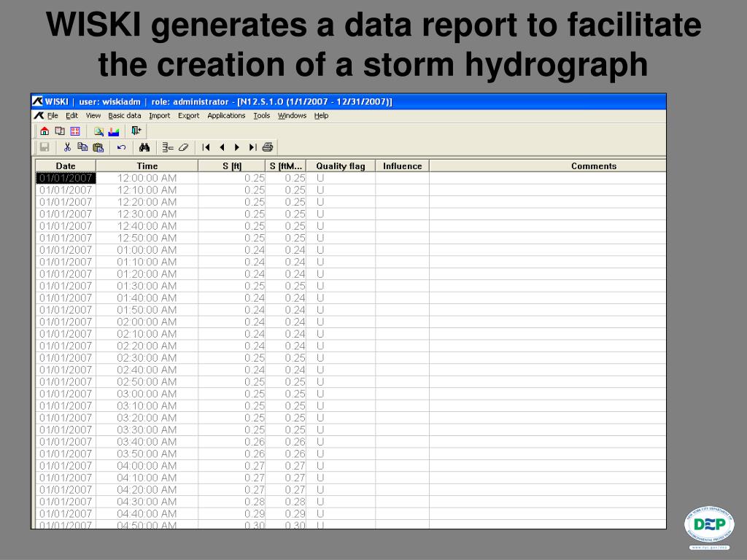The height and width of the screenshot is (560, 747).
Task: Jump to last record arrow
Action: (x=252, y=147)
